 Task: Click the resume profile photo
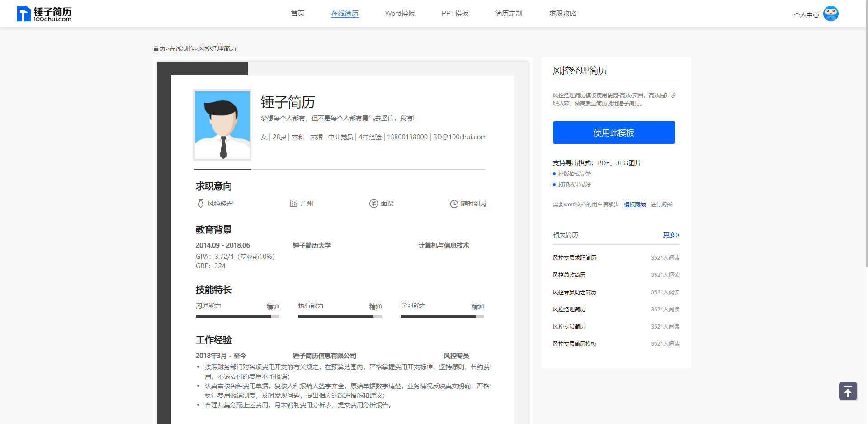coord(222,125)
